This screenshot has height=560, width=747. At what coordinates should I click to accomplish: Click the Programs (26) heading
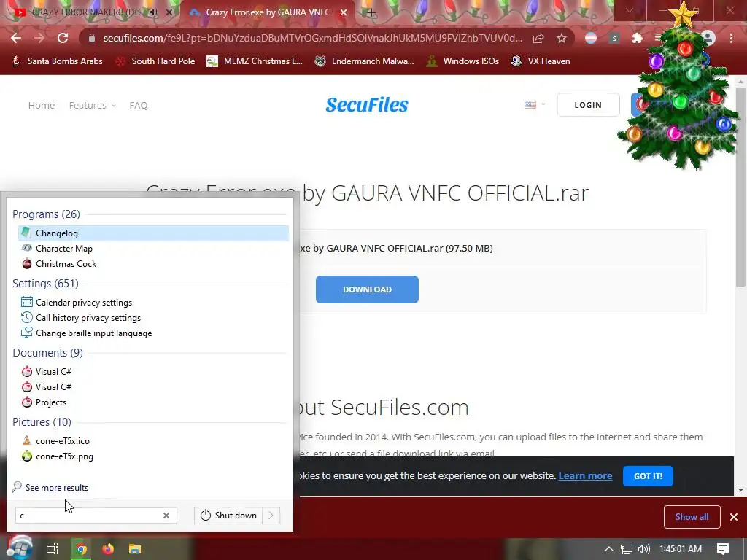point(46,214)
